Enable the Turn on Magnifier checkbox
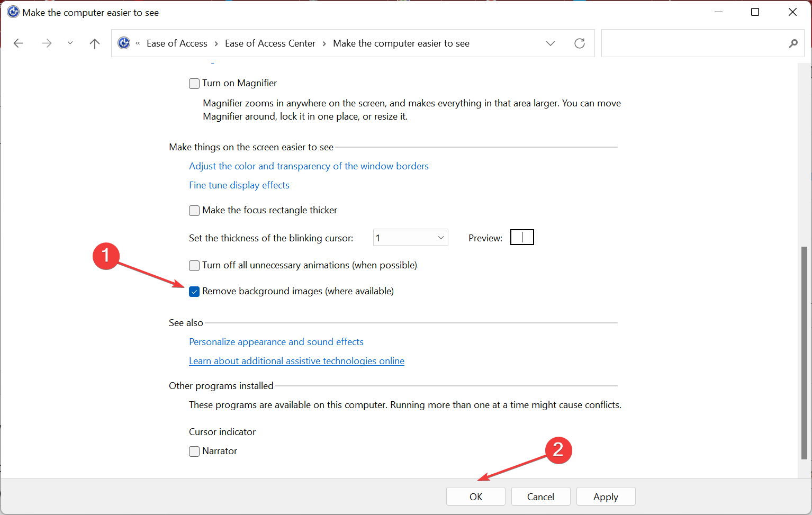812x515 pixels. 194,84
